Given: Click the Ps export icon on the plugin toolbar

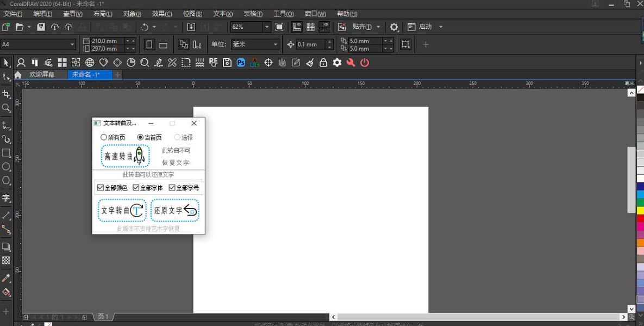Looking at the screenshot, I should pos(241,62).
